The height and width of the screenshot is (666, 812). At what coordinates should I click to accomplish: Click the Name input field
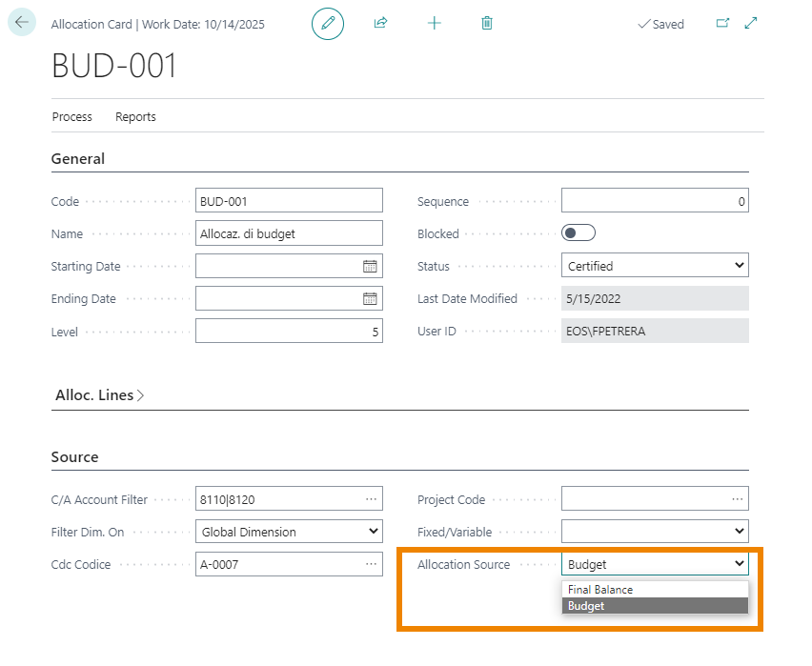click(288, 233)
